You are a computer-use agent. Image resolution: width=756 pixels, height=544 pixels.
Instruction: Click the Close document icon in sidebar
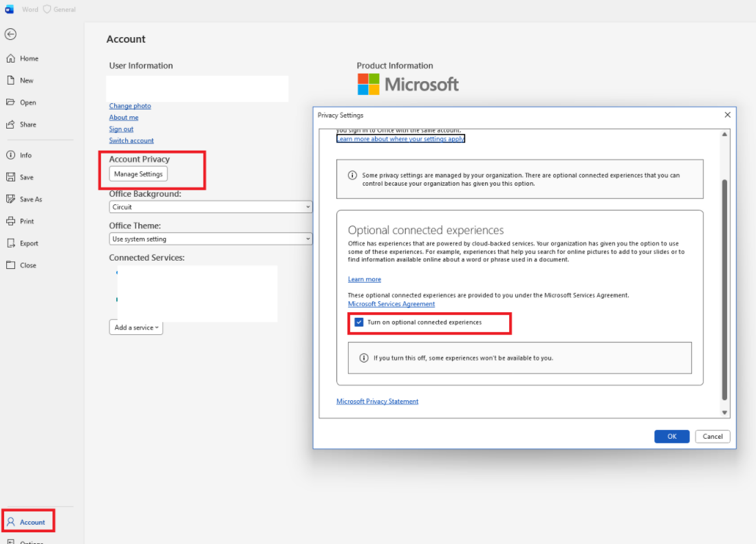click(x=10, y=265)
